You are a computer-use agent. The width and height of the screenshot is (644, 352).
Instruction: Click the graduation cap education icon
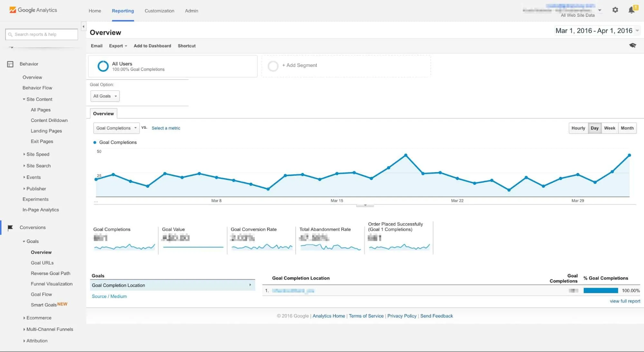[x=632, y=45]
